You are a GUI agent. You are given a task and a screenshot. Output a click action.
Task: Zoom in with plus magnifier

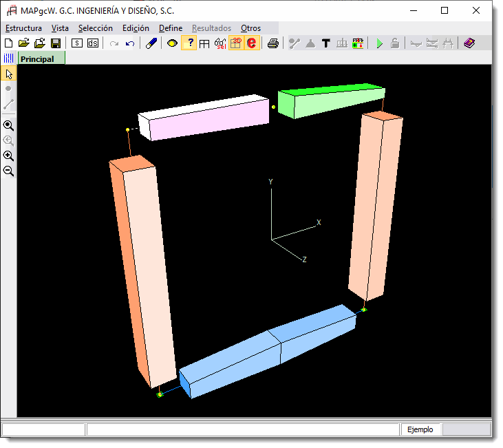tap(9, 156)
